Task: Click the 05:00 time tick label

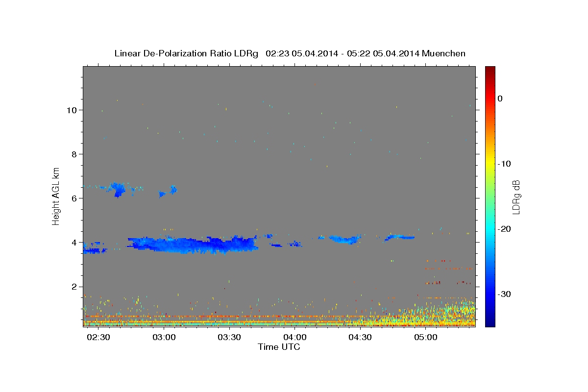Action: (x=426, y=338)
